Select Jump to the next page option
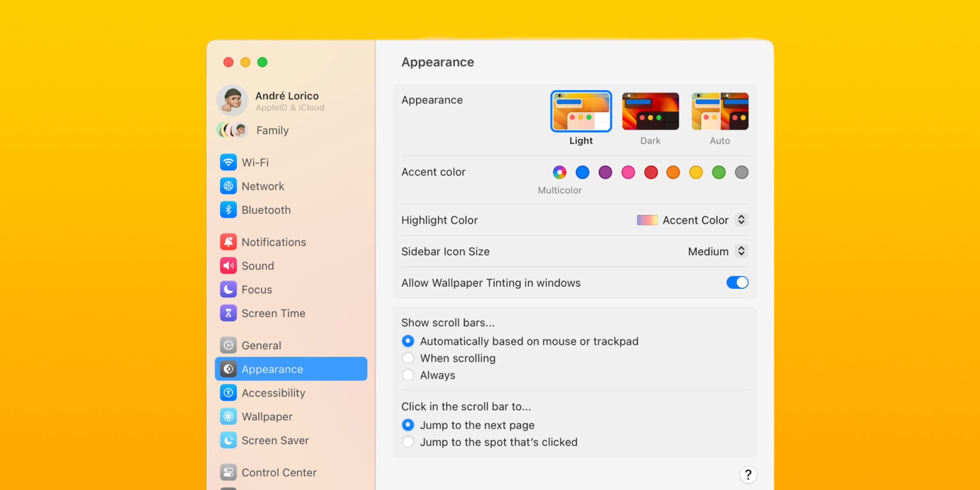This screenshot has height=490, width=980. click(x=407, y=425)
